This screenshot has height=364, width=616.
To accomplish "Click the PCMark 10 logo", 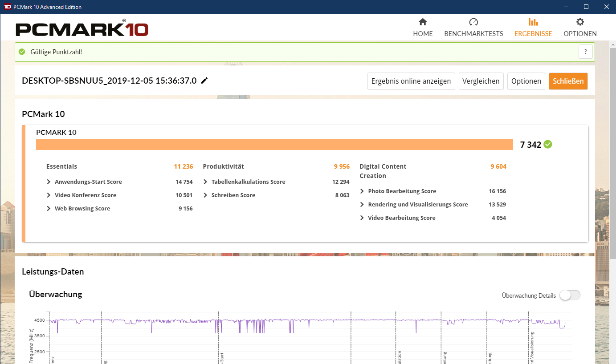I will pos(82,29).
